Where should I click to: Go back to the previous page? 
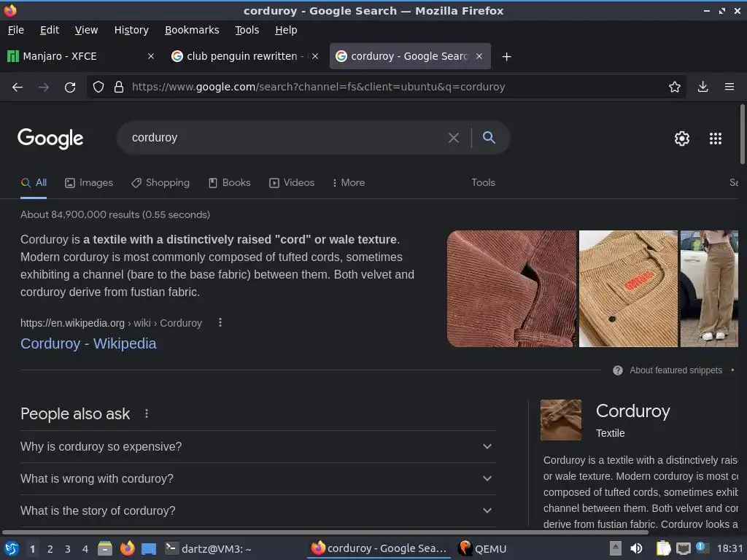tap(18, 87)
